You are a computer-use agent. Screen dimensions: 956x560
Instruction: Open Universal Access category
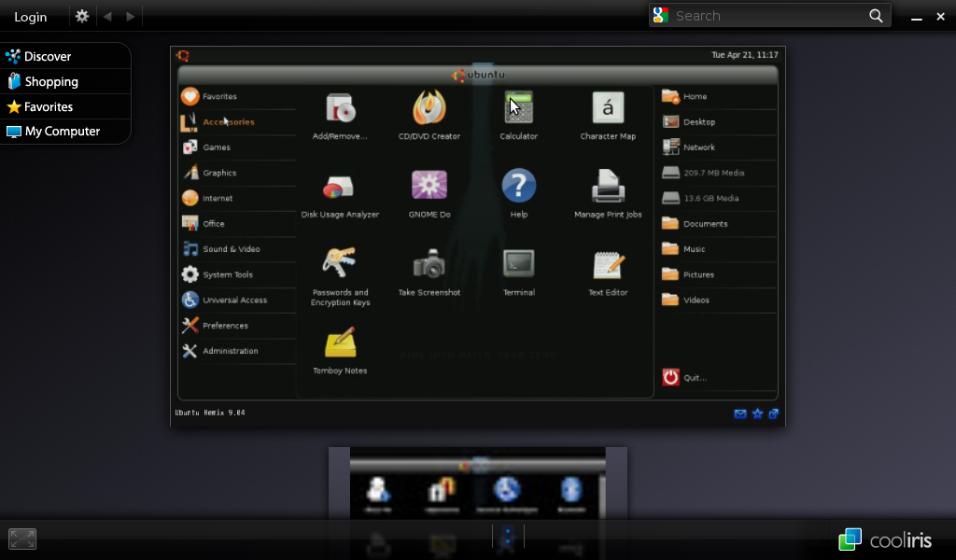238,301
